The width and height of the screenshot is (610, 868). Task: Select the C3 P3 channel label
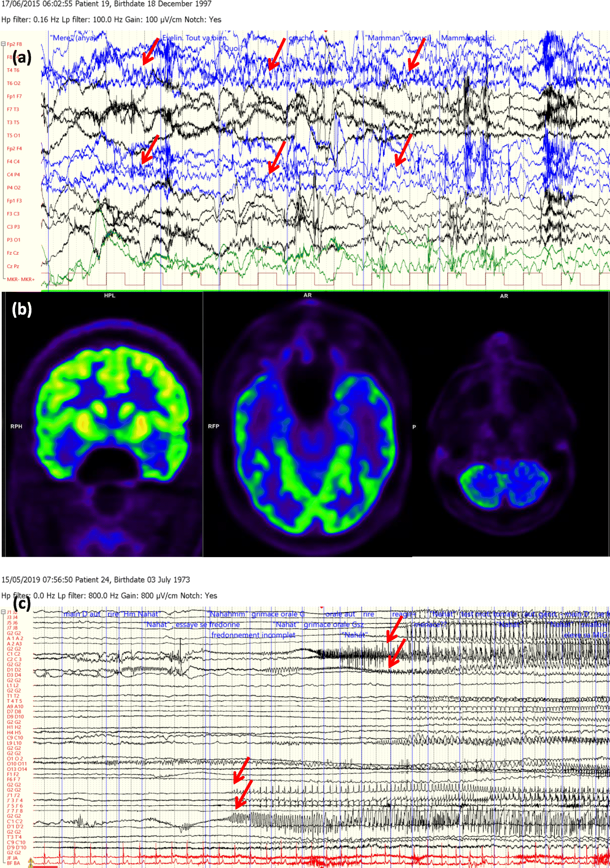click(13, 227)
